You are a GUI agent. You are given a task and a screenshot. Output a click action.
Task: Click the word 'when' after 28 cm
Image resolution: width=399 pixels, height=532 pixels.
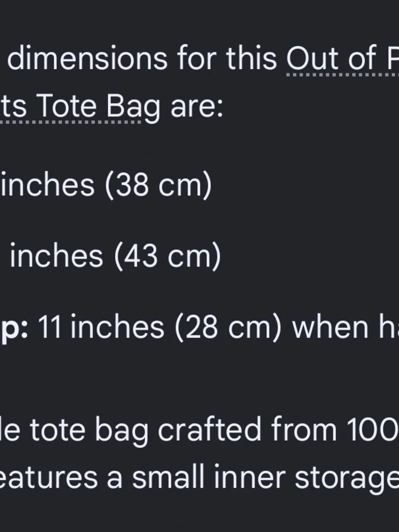click(330, 327)
